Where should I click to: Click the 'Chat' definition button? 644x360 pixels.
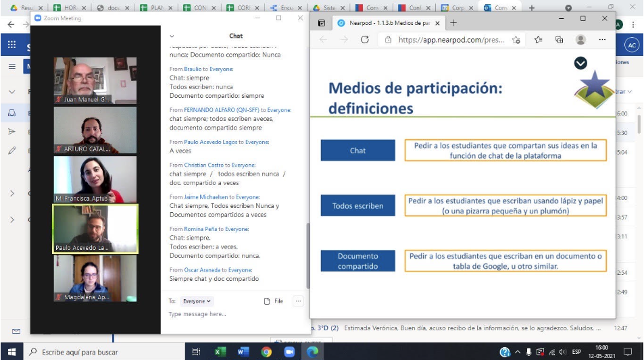357,151
